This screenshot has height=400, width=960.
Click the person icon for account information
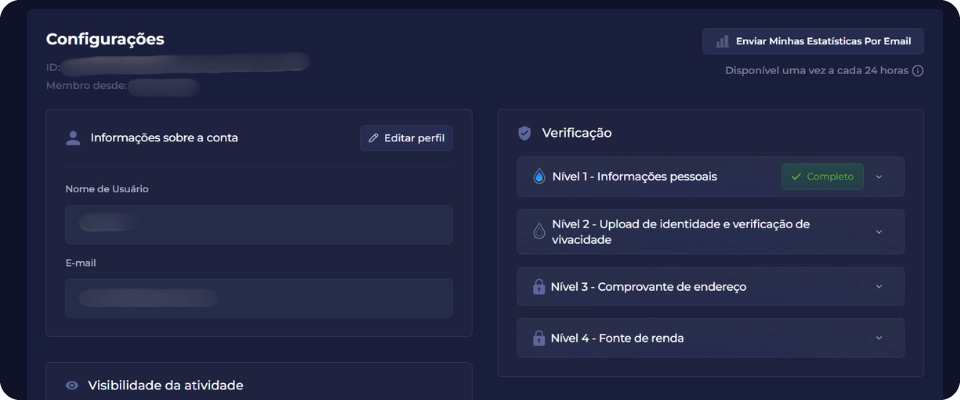(73, 138)
